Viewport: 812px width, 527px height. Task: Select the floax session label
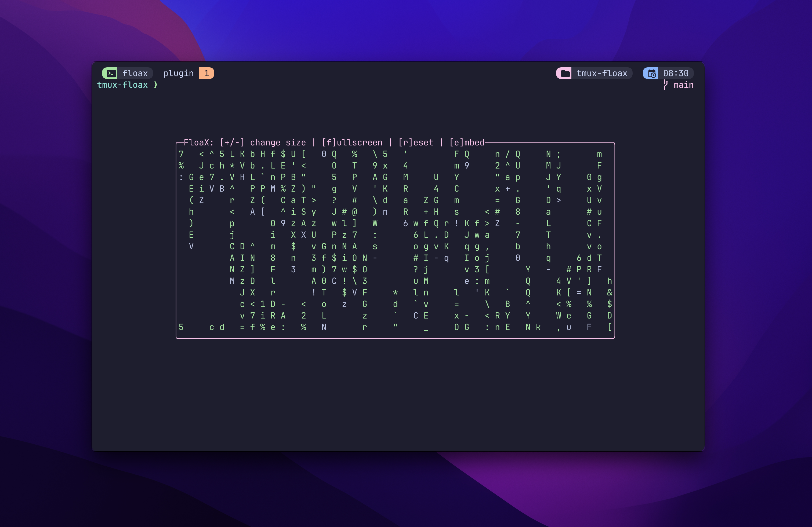[135, 73]
